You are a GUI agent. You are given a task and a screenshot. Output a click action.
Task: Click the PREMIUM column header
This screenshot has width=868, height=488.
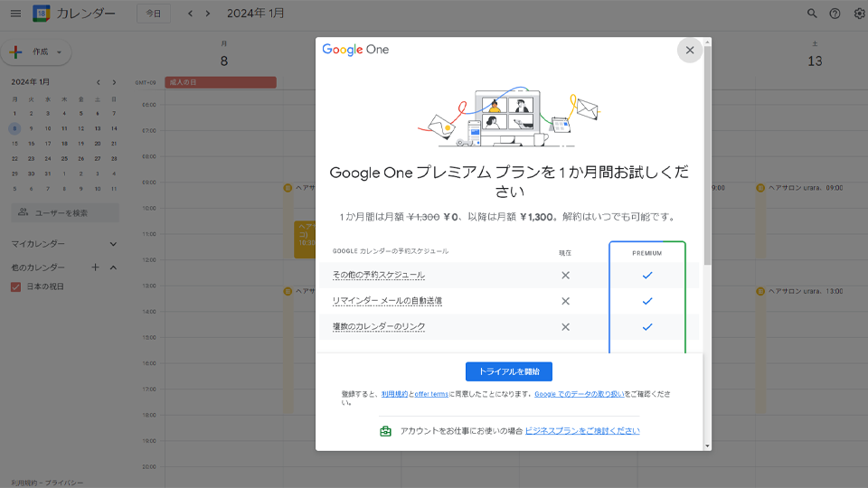point(647,253)
